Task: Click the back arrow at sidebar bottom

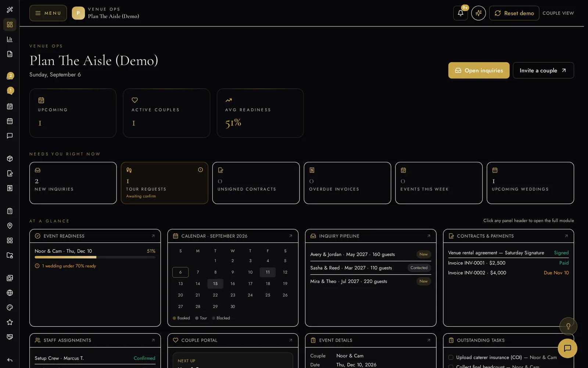Action: coord(10,360)
